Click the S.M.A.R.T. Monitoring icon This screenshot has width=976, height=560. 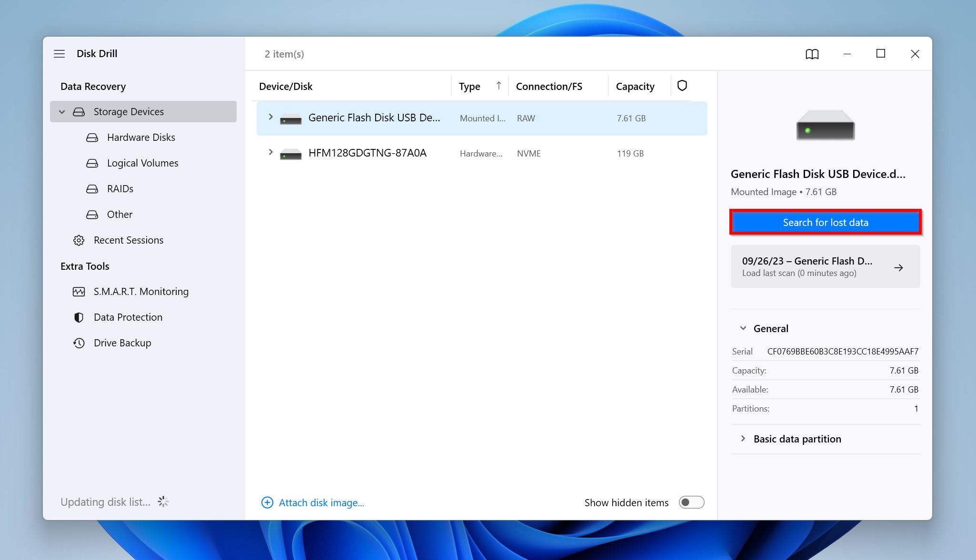click(x=80, y=291)
